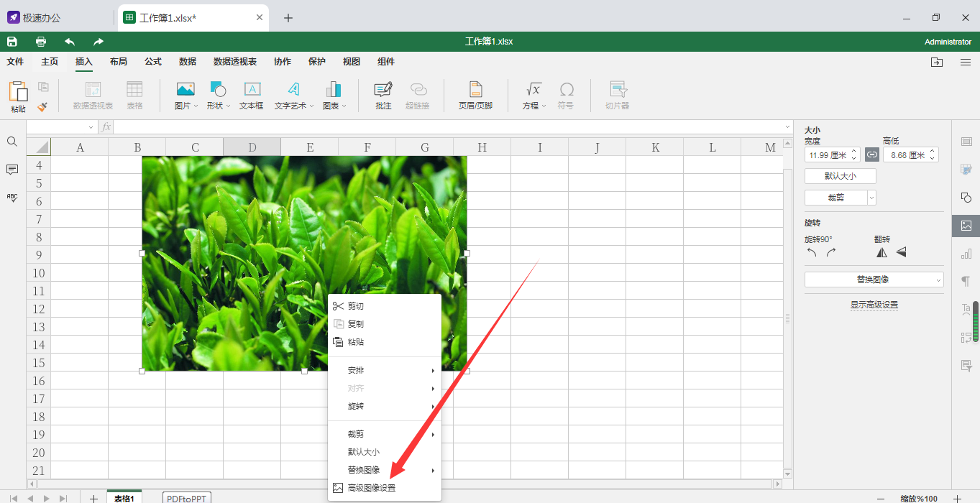Viewport: 980px width, 503px height.
Task: Open 页眉/页脚 header footer tool
Action: (475, 89)
